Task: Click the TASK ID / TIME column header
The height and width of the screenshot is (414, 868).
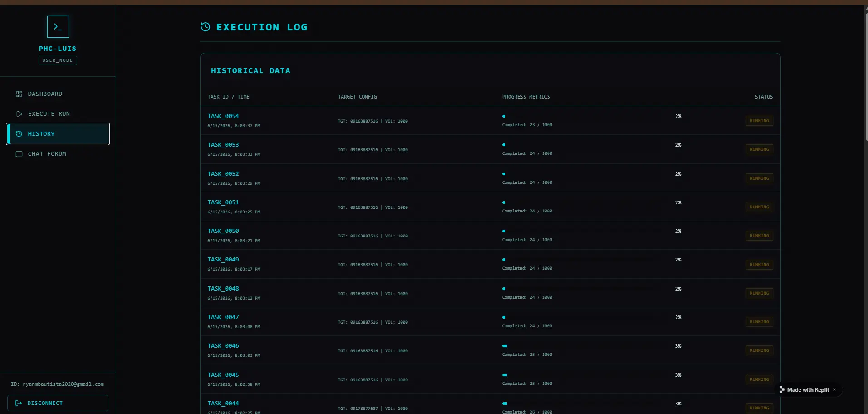Action: point(228,97)
